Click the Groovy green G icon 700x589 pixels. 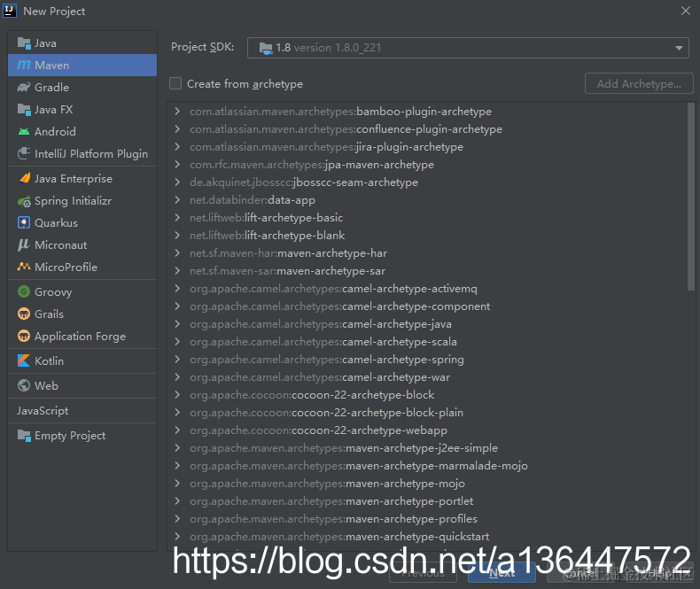pyautogui.click(x=24, y=291)
